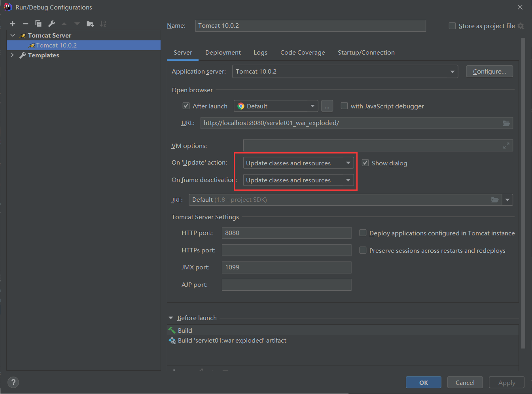Click the Configure... button
The height and width of the screenshot is (394, 532).
pos(489,71)
